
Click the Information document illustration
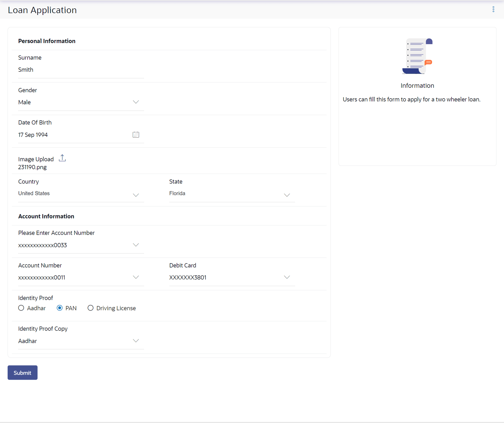pyautogui.click(x=417, y=56)
